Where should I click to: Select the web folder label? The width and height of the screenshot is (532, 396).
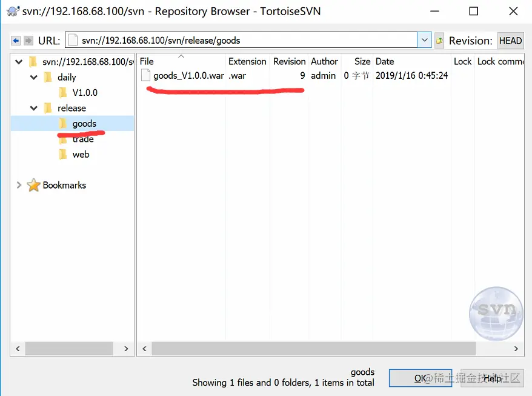pyautogui.click(x=81, y=155)
